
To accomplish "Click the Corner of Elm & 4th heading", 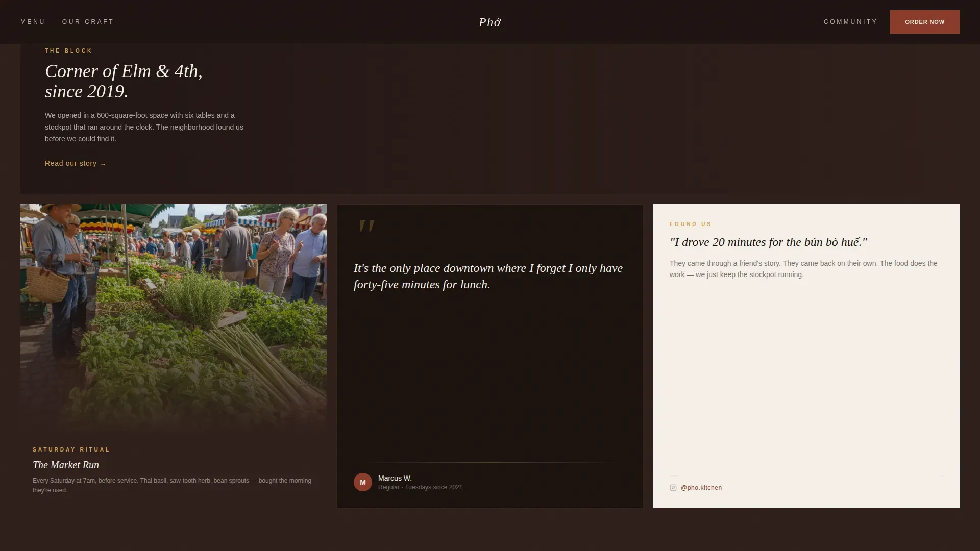I will [x=124, y=81].
